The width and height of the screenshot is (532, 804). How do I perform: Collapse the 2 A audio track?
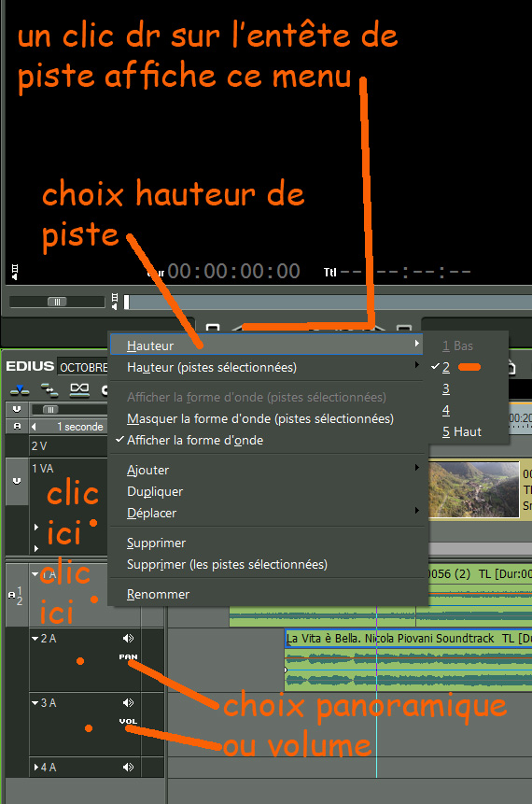pos(35,639)
